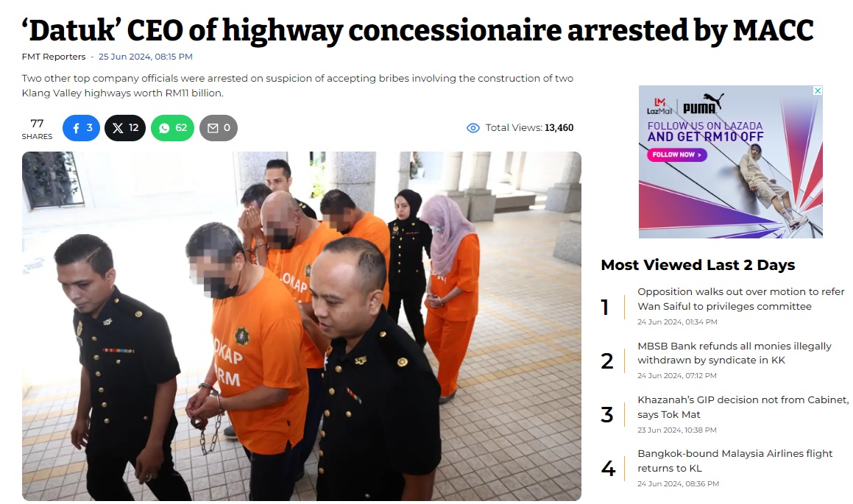Click the Most Viewed Last 2 Days heading

coord(698,265)
